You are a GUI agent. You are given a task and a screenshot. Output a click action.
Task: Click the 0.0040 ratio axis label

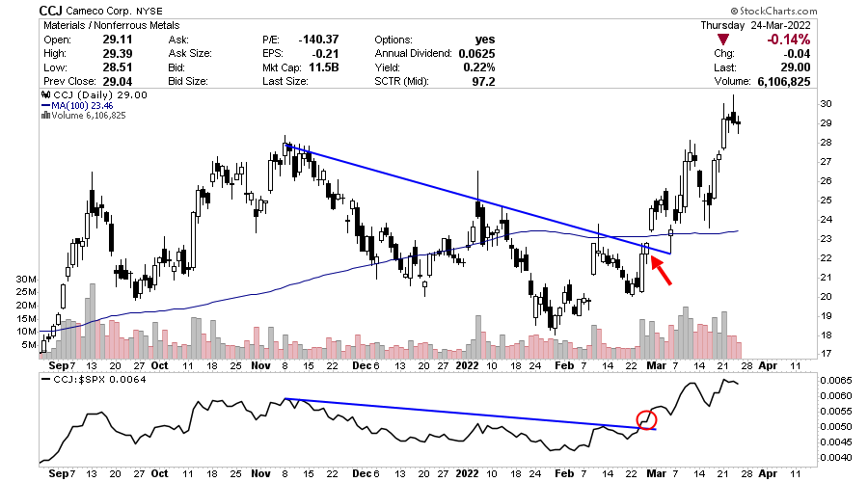point(836,458)
